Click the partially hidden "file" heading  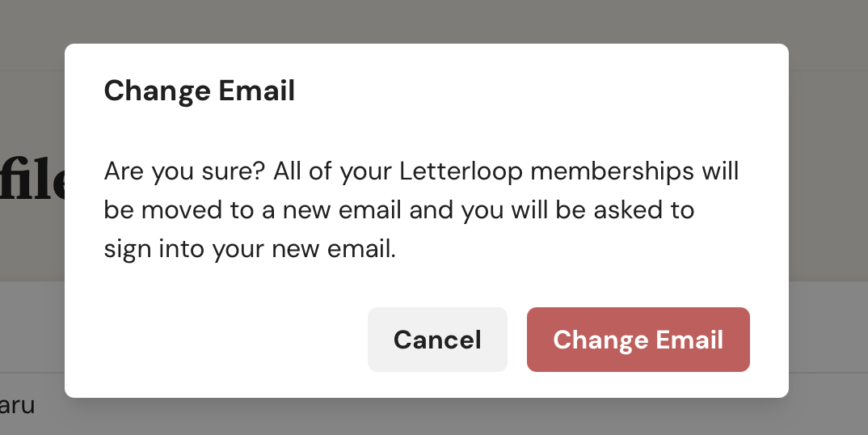(32, 181)
